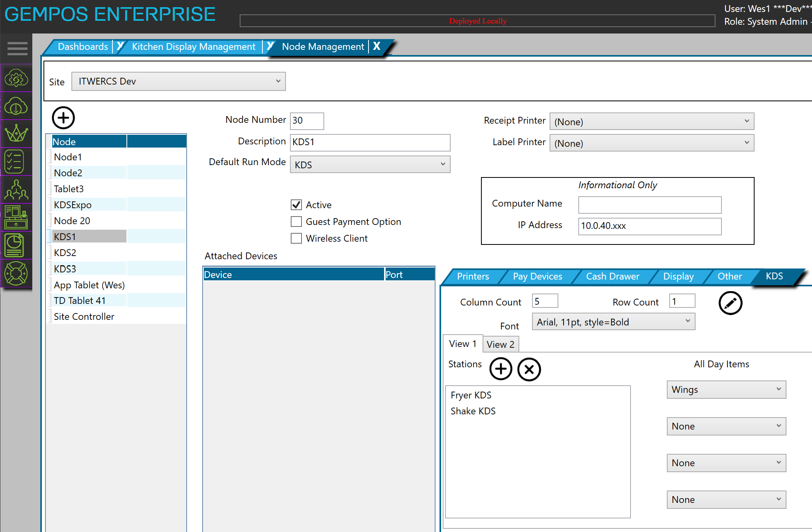Screen dimensions: 812x532
Task: Expand the Default Run Mode dropdown
Action: (x=370, y=165)
